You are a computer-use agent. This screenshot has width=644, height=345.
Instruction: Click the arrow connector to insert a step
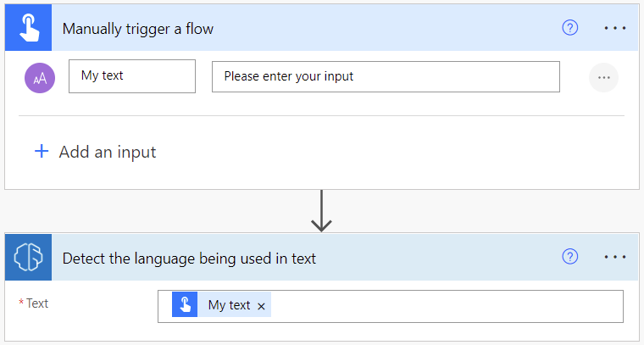click(321, 212)
